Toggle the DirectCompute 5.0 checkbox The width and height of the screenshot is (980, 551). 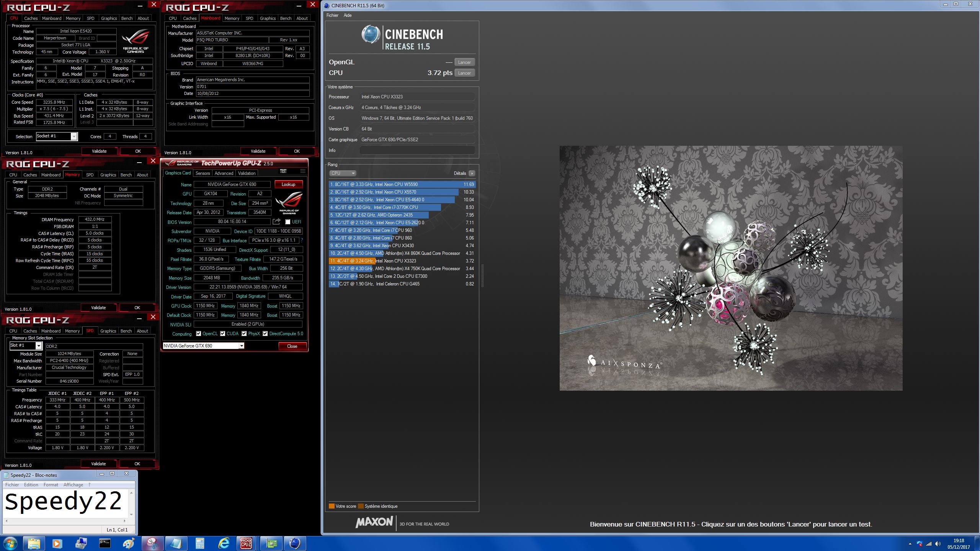(265, 334)
